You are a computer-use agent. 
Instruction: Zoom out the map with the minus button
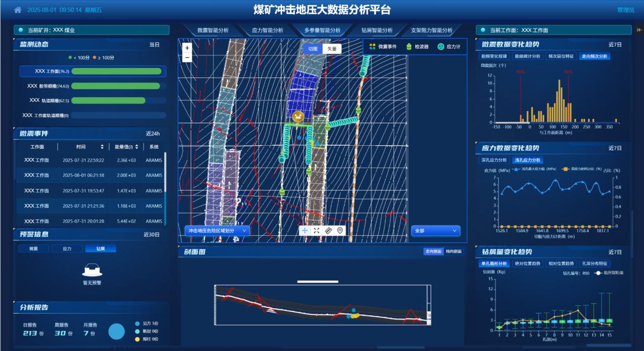click(x=187, y=57)
